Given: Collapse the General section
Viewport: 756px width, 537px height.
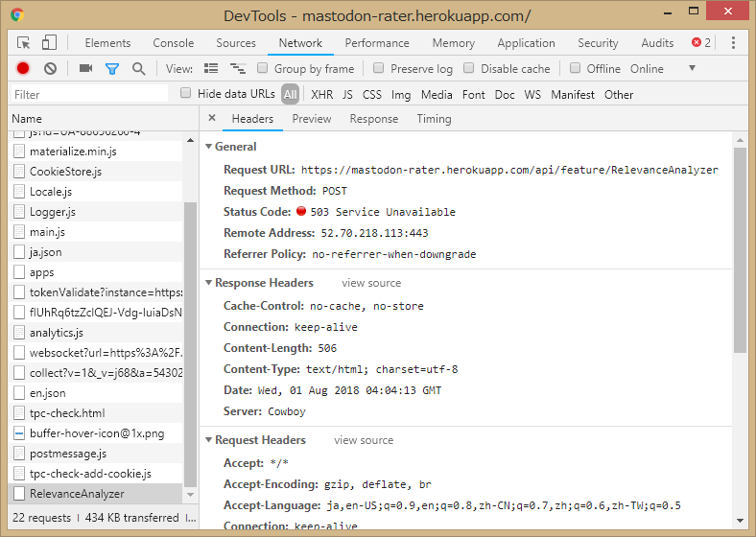Looking at the screenshot, I should tap(208, 147).
